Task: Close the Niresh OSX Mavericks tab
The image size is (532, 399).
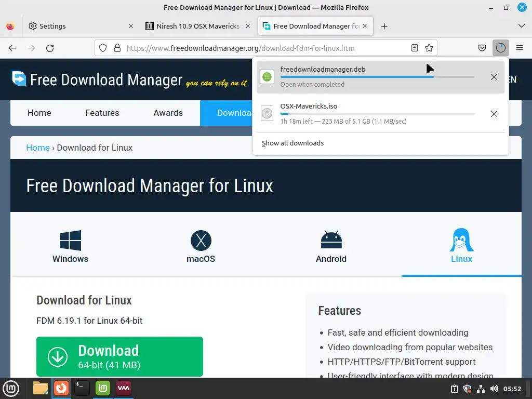Action: click(x=248, y=26)
